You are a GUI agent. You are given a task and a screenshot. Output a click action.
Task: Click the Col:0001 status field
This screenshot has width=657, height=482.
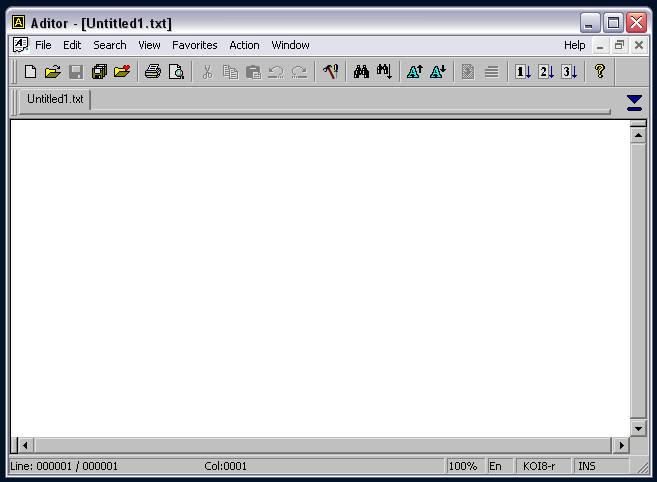(225, 466)
